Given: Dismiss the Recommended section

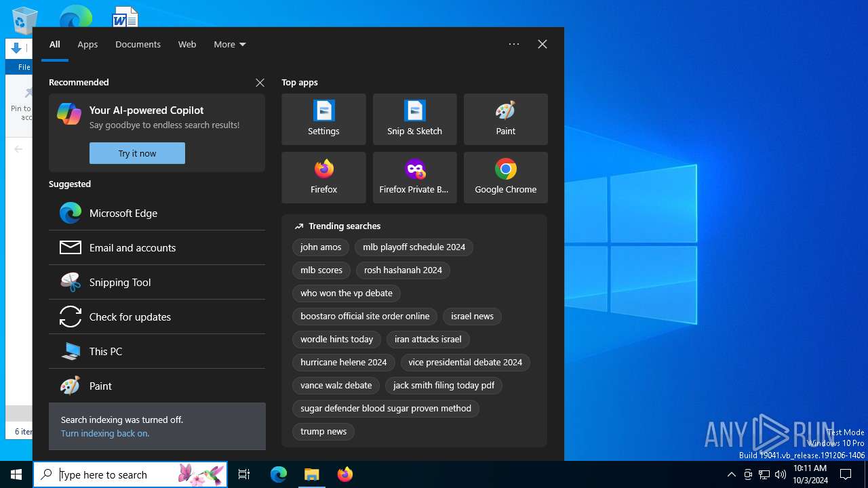Looking at the screenshot, I should pos(260,82).
